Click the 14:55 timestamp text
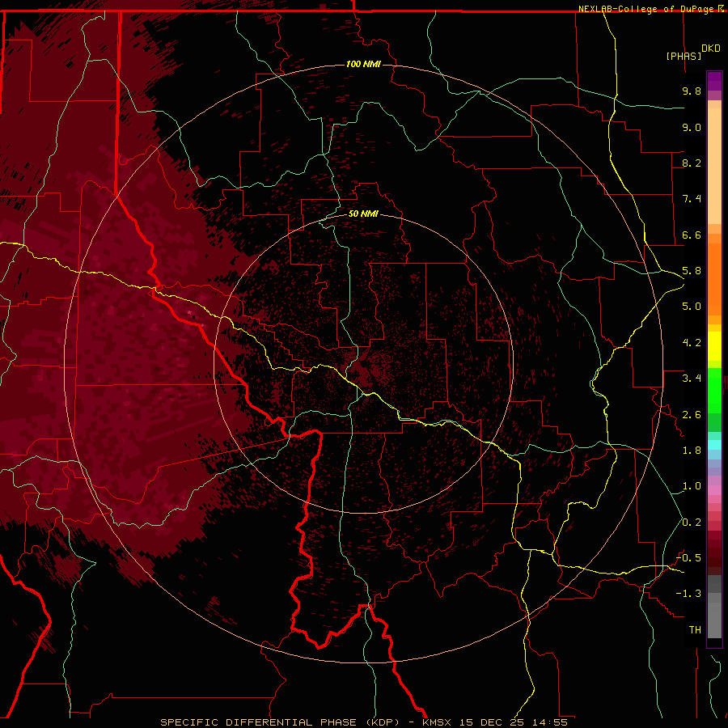The width and height of the screenshot is (728, 728). 549,722
